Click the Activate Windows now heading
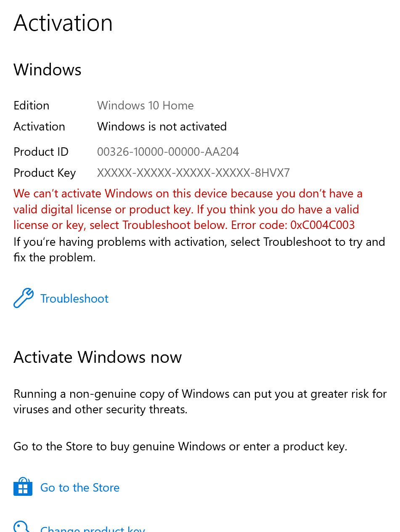Image resolution: width=400 pixels, height=532 pixels. pyautogui.click(x=98, y=357)
